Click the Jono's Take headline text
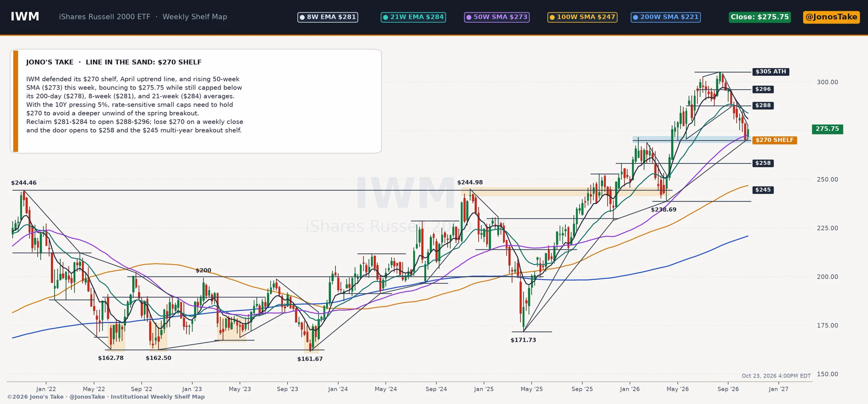This screenshot has width=868, height=404. [x=114, y=62]
